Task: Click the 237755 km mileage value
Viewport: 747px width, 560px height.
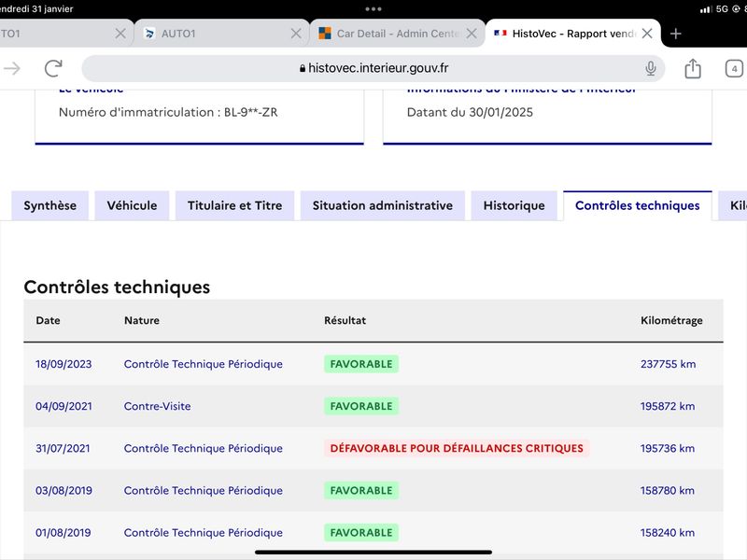Action: pyautogui.click(x=668, y=364)
